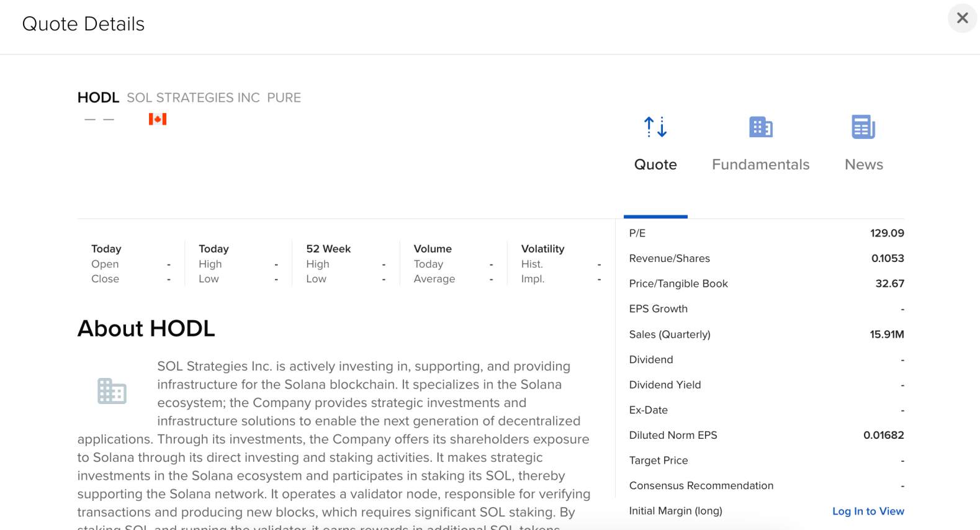The width and height of the screenshot is (980, 530).
Task: Click the Diluted Norm EPS label
Action: tap(673, 435)
